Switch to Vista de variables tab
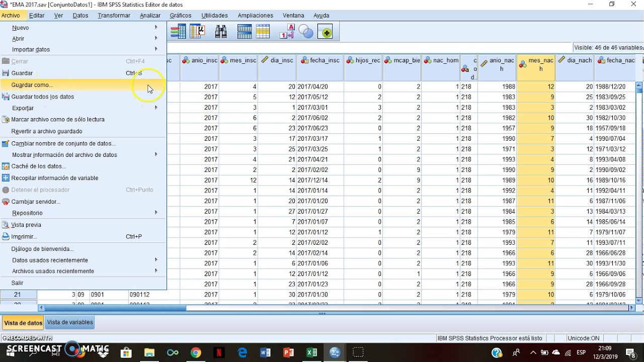Image resolution: width=644 pixels, height=362 pixels. pos(70,322)
